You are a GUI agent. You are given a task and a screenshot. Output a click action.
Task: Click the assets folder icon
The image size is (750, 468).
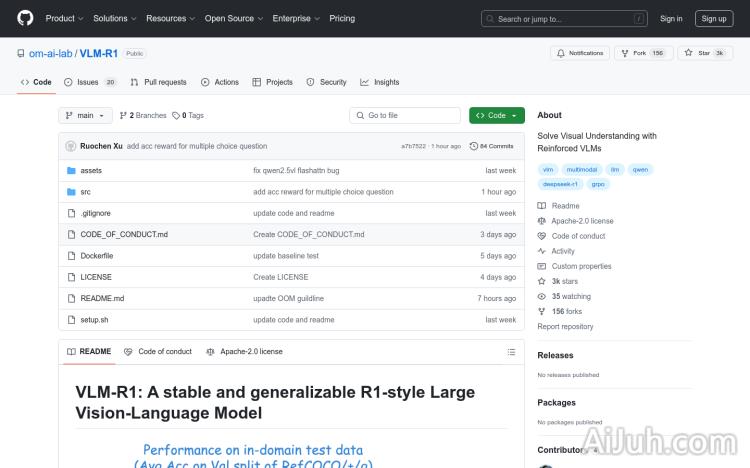71,171
